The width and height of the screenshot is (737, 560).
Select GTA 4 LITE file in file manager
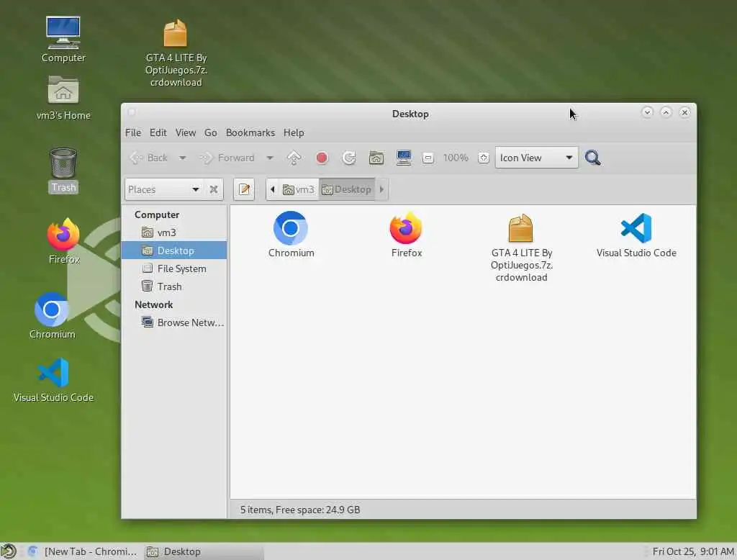(521, 248)
